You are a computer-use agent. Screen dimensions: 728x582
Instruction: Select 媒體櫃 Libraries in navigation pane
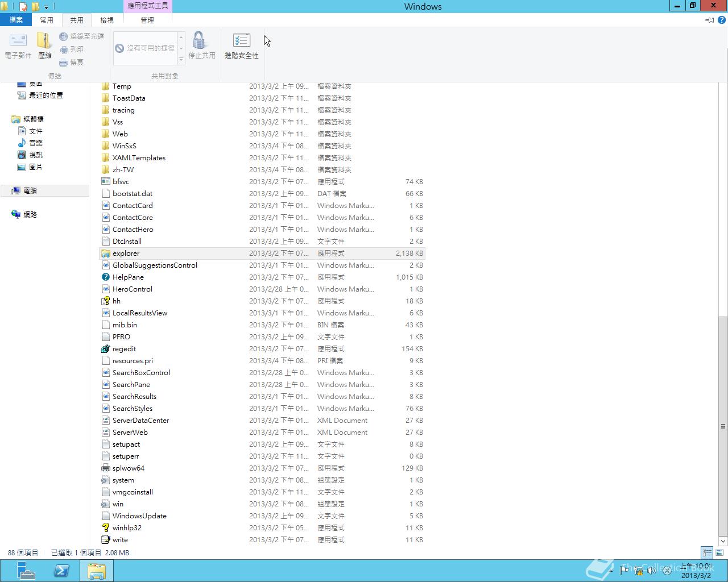pos(27,119)
